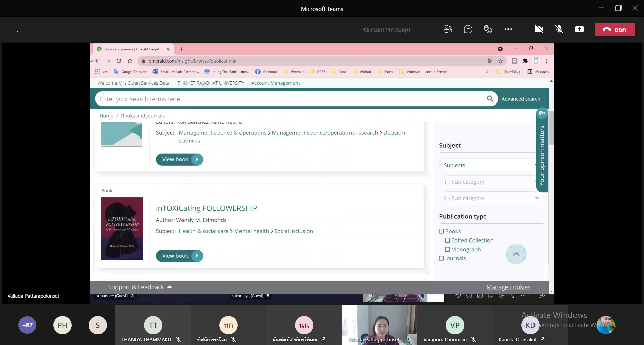Click the search terms input field
The height and width of the screenshot is (345, 644).
288,99
